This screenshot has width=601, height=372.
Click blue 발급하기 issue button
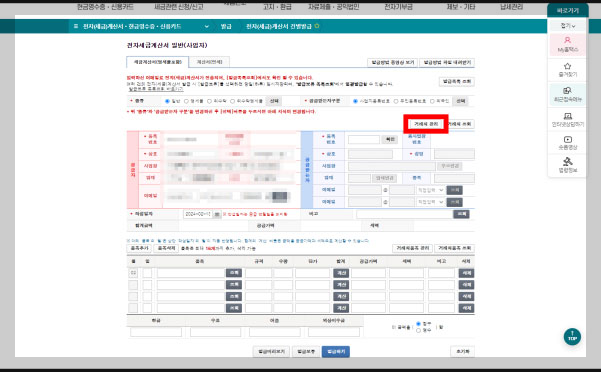[x=336, y=352]
